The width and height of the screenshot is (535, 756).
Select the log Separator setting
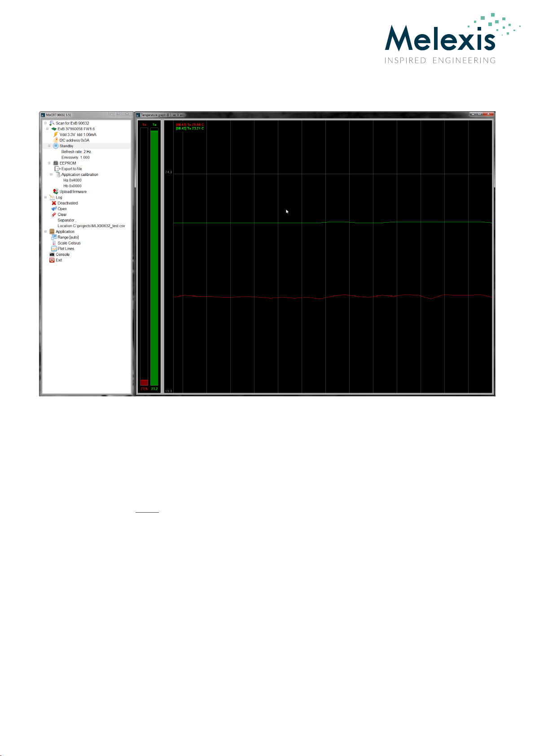(67, 220)
